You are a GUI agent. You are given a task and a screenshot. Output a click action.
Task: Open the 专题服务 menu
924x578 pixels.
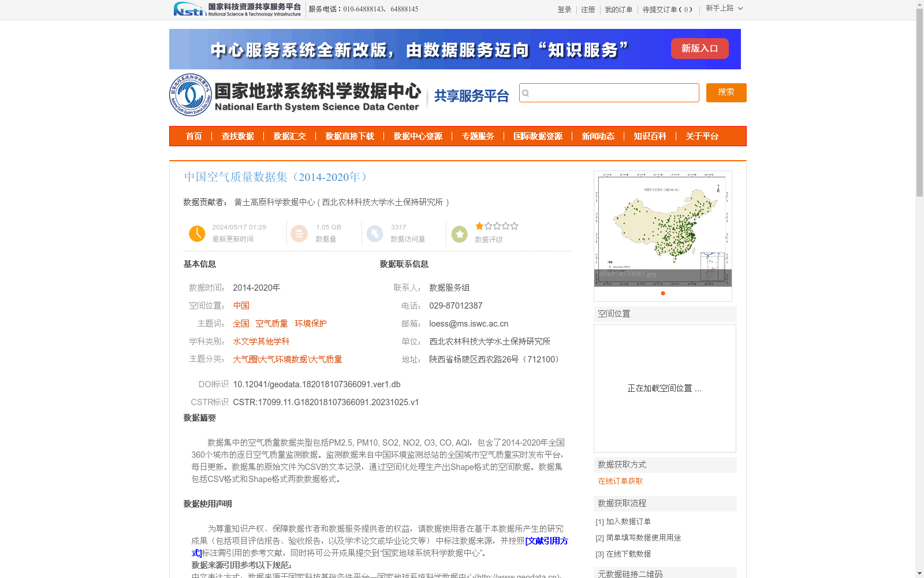[478, 136]
